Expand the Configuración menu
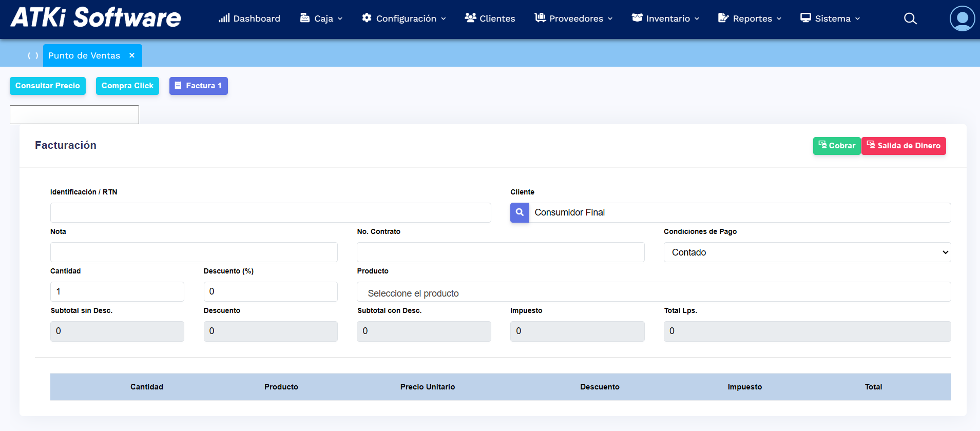The image size is (980, 431). [404, 18]
